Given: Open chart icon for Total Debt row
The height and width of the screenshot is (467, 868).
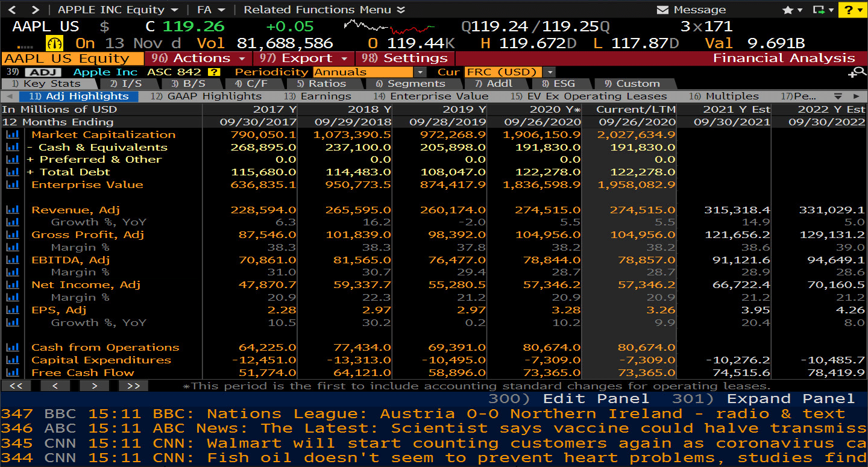Looking at the screenshot, I should pos(12,172).
